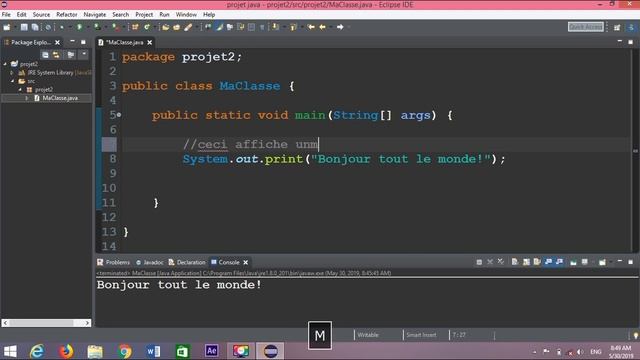Open the Java perspective icon at top right
This screenshot has width=640, height=360.
click(x=631, y=27)
